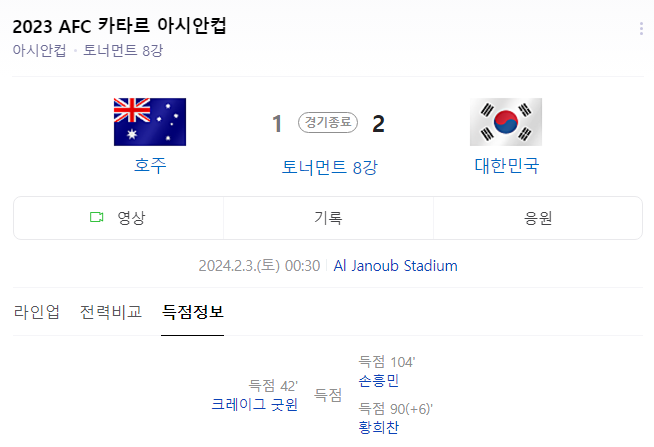Switch to the 라인업 tab

[x=37, y=312]
